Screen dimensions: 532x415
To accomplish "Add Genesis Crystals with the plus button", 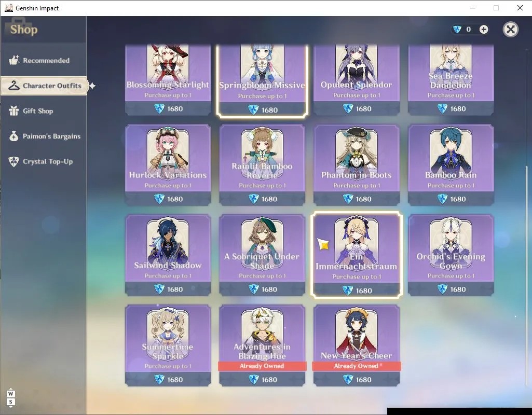I will (484, 30).
